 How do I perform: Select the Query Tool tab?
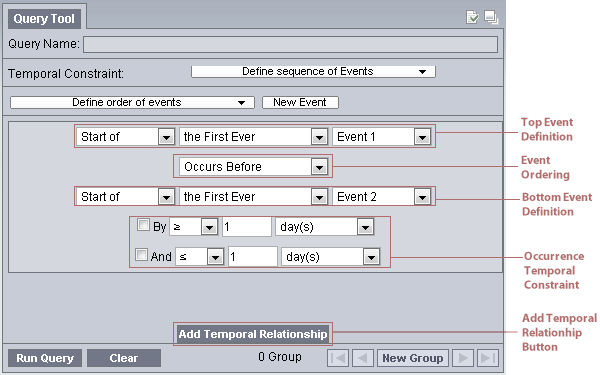[x=44, y=18]
